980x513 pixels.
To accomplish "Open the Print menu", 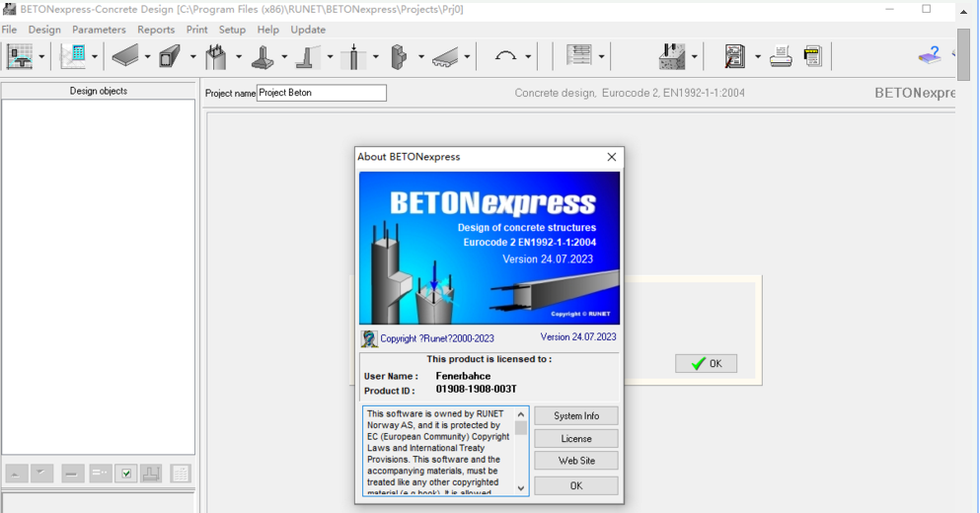I will click(x=196, y=30).
